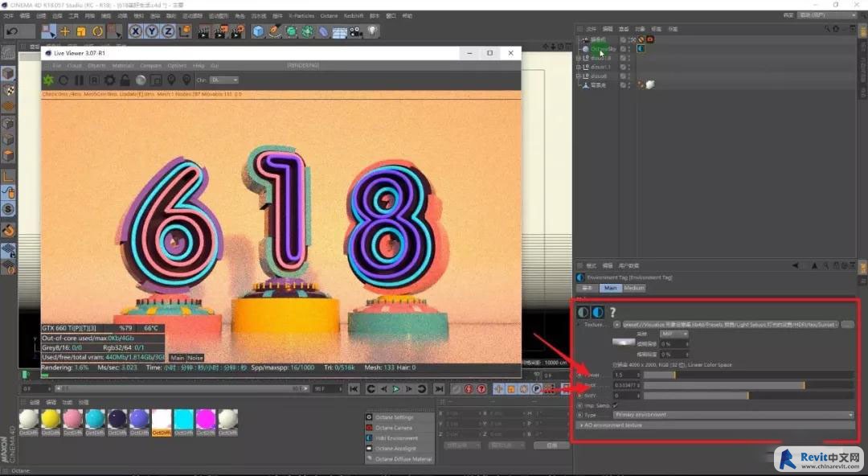Screen dimensions: 868x476
Task: Open Objects menu in Live Viewer
Action: point(96,65)
